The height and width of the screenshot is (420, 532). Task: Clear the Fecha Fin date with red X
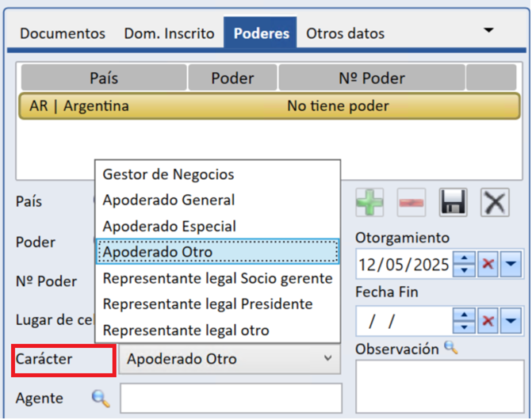coord(488,321)
